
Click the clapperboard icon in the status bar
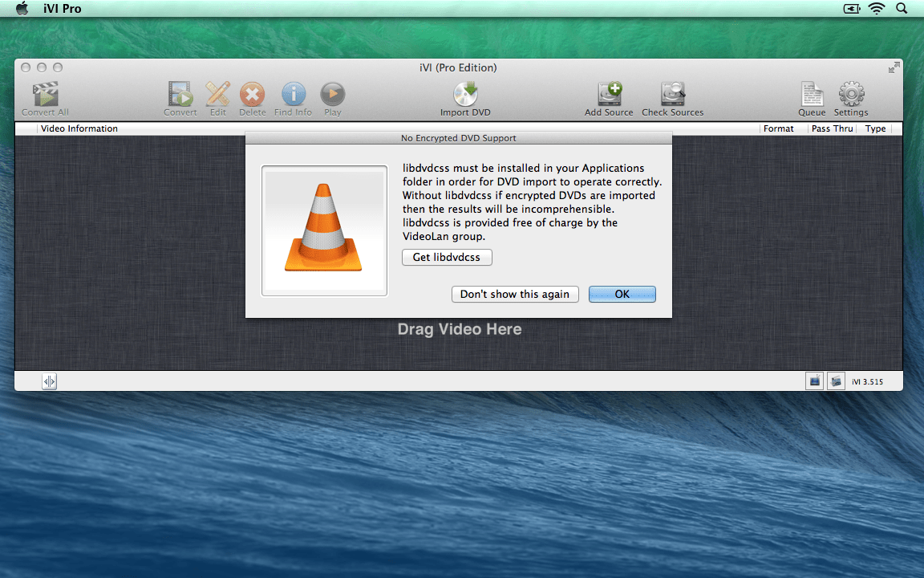tap(837, 381)
